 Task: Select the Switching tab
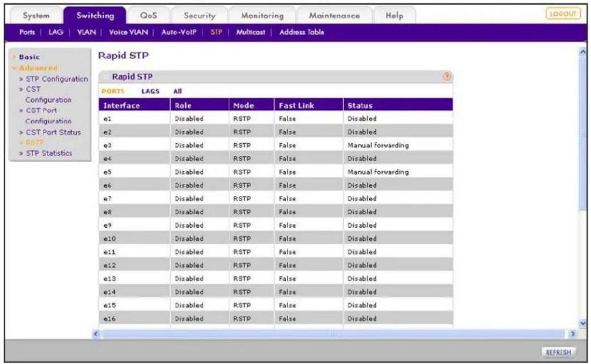(x=95, y=16)
